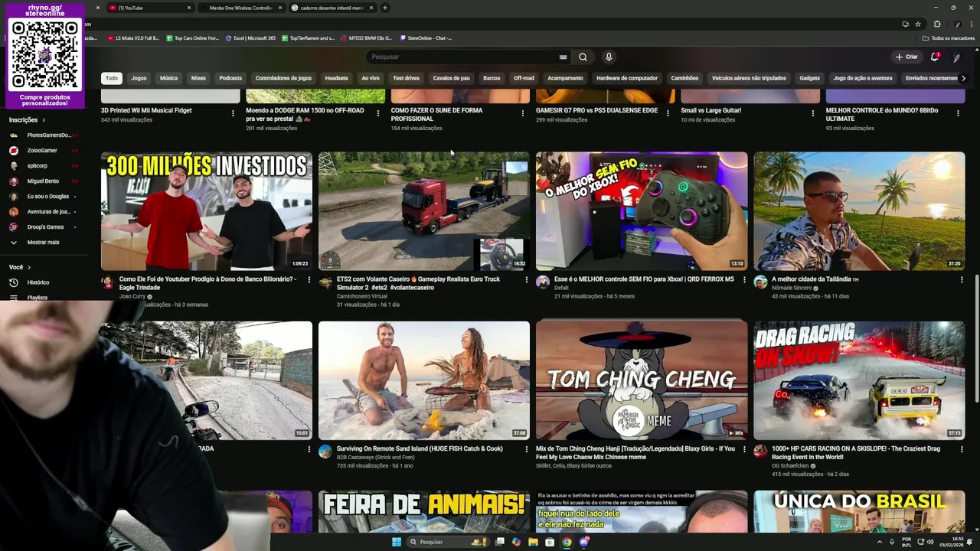Open options menu for QRD FERROX M5 video
The image size is (980, 551).
coord(744,280)
